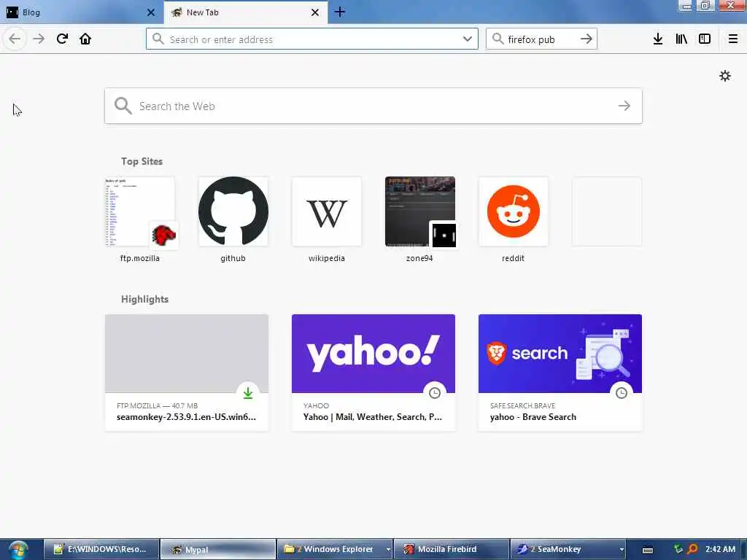Image resolution: width=747 pixels, height=560 pixels.
Task: Click the tray keyboard icon
Action: click(x=648, y=550)
